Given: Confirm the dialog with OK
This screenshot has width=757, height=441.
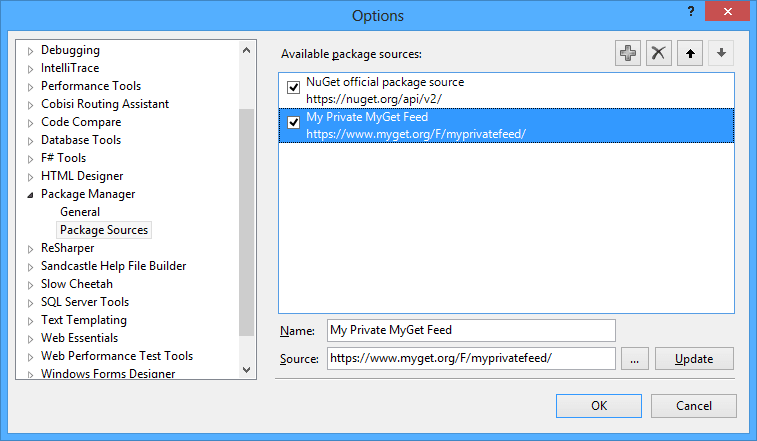Looking at the screenshot, I should (x=599, y=406).
